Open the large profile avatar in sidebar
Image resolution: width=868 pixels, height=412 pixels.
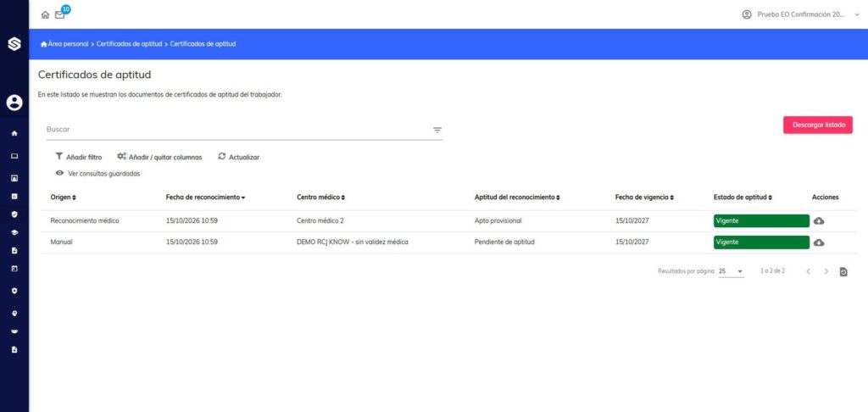tap(14, 103)
